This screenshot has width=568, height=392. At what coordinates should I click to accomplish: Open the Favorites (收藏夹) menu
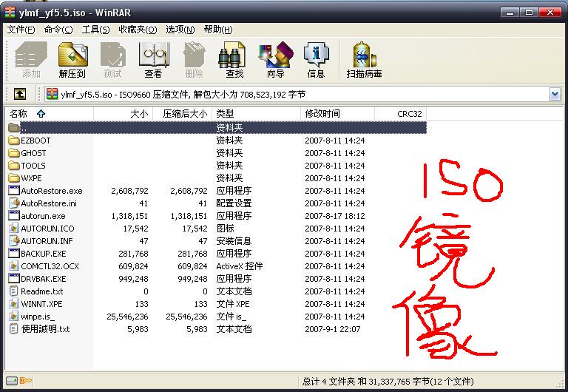click(138, 30)
